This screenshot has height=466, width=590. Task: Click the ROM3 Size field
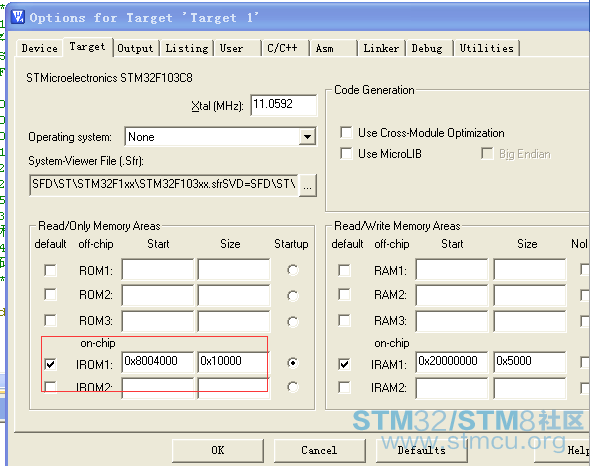234,321
